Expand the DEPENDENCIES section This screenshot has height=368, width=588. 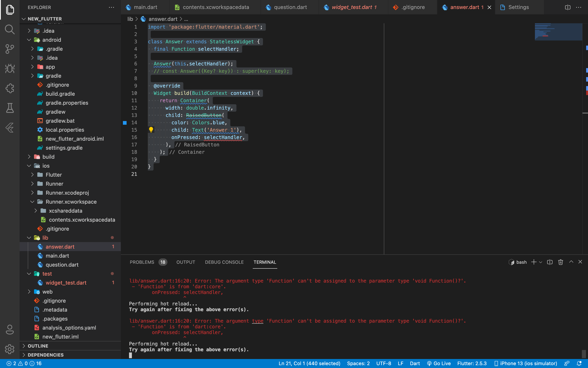pos(70,355)
